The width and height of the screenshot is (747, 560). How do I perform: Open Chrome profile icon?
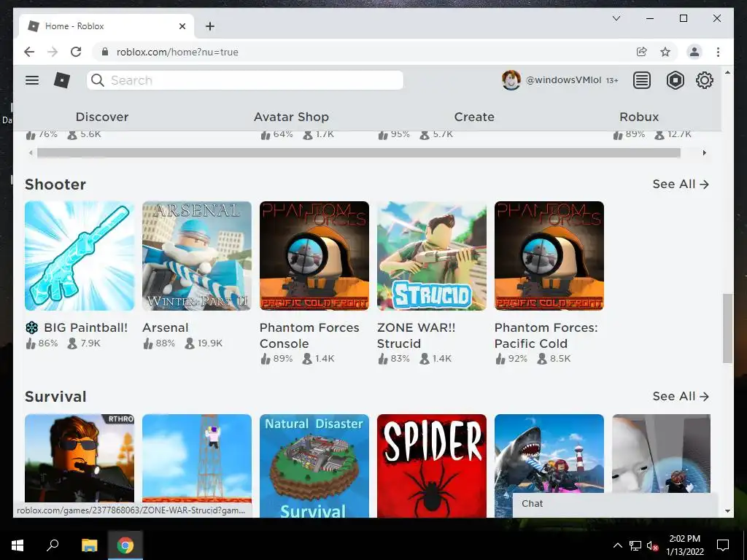point(694,52)
